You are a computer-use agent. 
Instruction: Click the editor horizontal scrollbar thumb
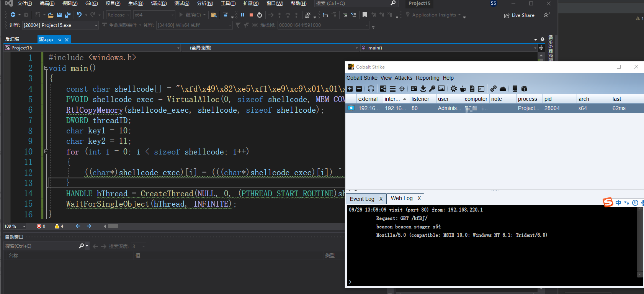(113, 226)
